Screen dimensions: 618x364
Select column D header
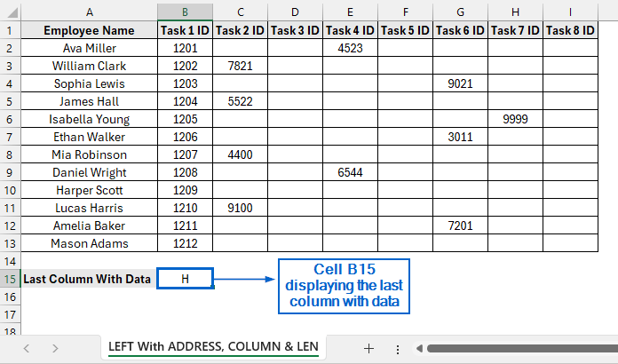coord(295,12)
